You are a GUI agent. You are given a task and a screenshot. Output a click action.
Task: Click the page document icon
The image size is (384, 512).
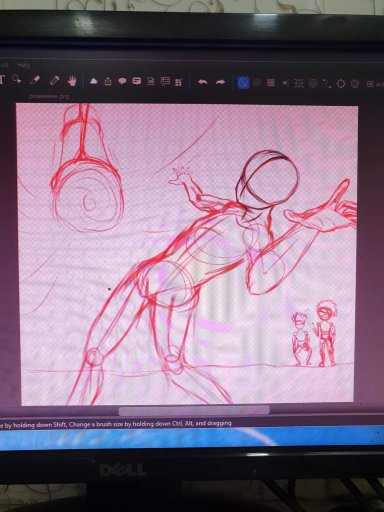[151, 81]
